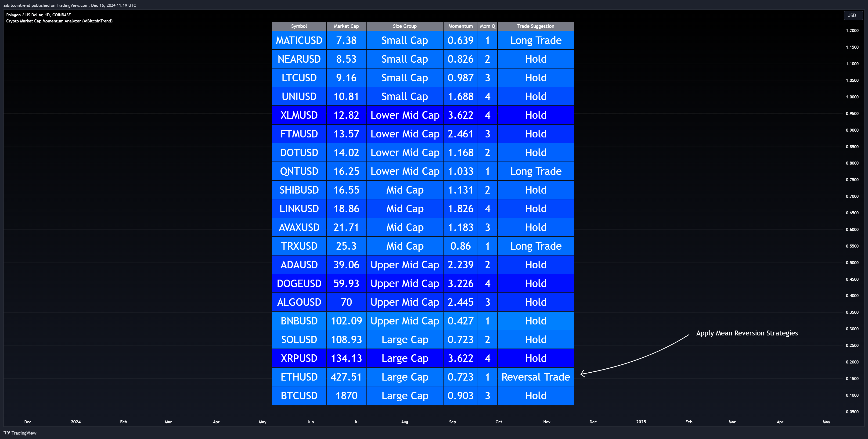
Task: Click the 108.93 market cap value
Action: pos(346,340)
